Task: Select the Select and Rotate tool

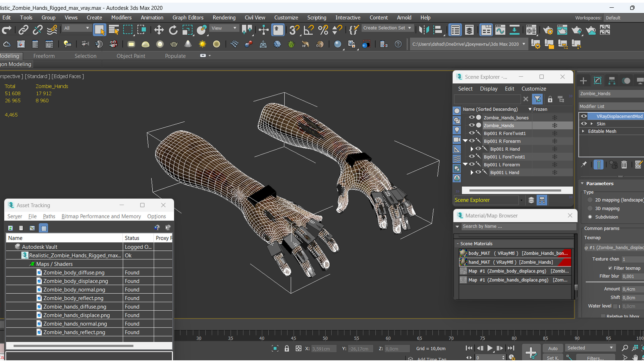Action: 173,30
